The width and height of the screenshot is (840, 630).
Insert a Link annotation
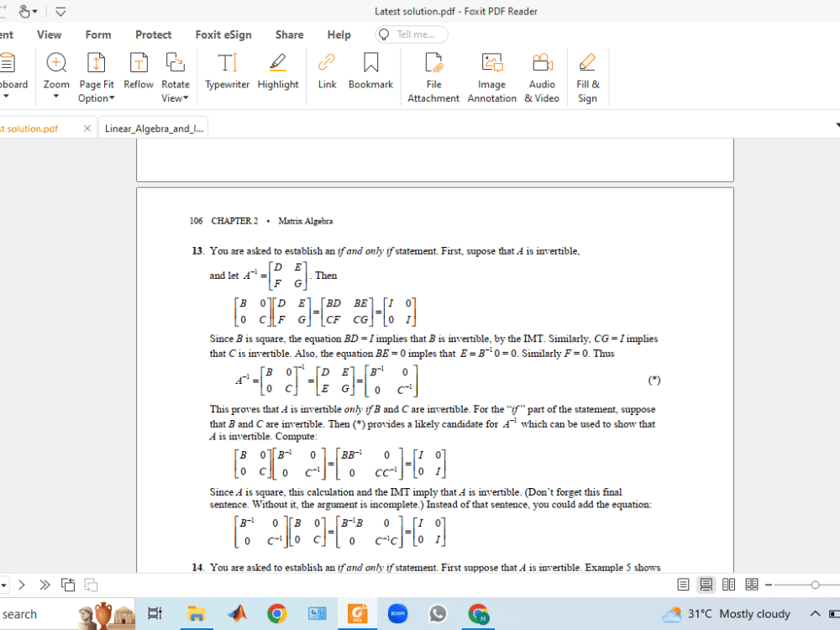pos(327,71)
